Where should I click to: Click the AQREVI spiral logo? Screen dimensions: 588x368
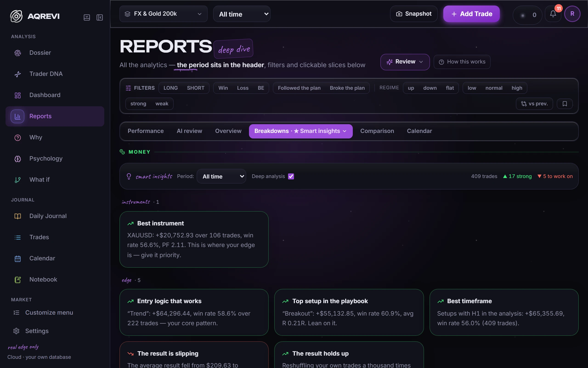point(16,16)
